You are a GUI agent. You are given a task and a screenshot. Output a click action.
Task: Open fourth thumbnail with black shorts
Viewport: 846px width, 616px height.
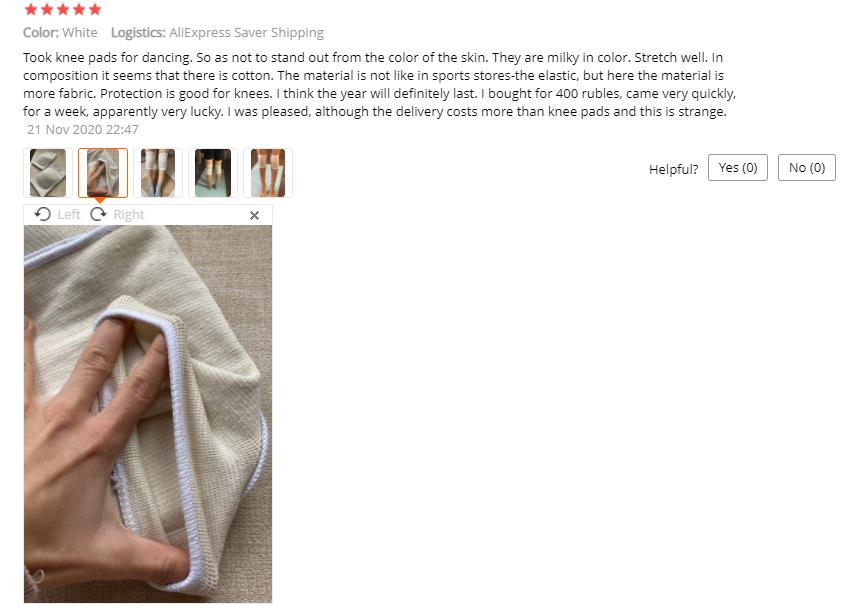pyautogui.click(x=213, y=173)
